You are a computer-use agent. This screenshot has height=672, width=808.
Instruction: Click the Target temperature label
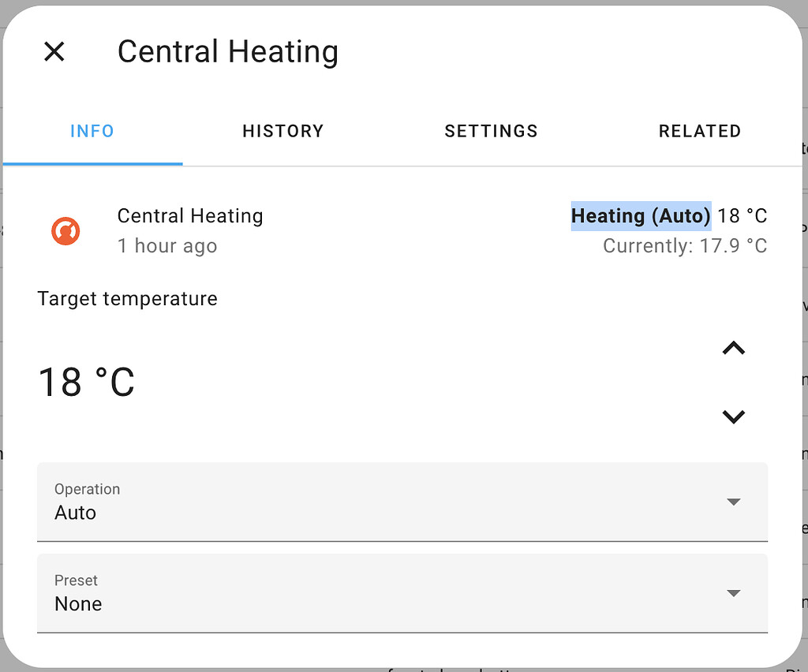pos(127,299)
